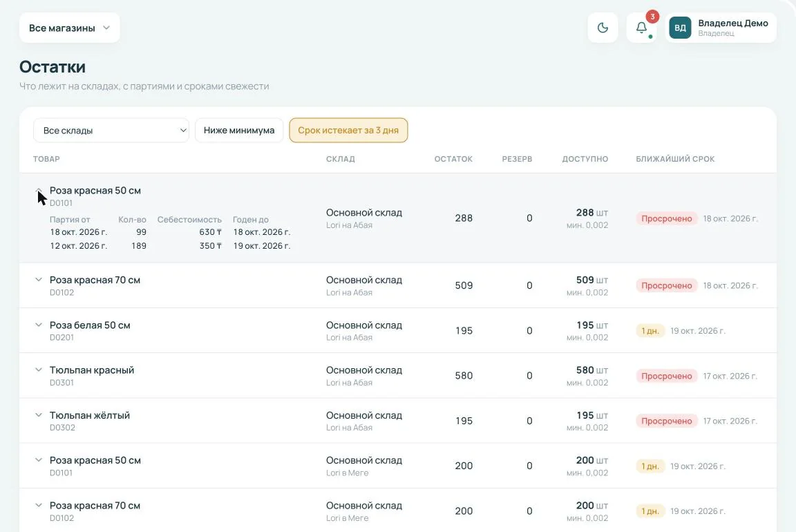Collapse the expanded Роза красная 50 см row
The width and height of the screenshot is (796, 532).
[x=39, y=191]
